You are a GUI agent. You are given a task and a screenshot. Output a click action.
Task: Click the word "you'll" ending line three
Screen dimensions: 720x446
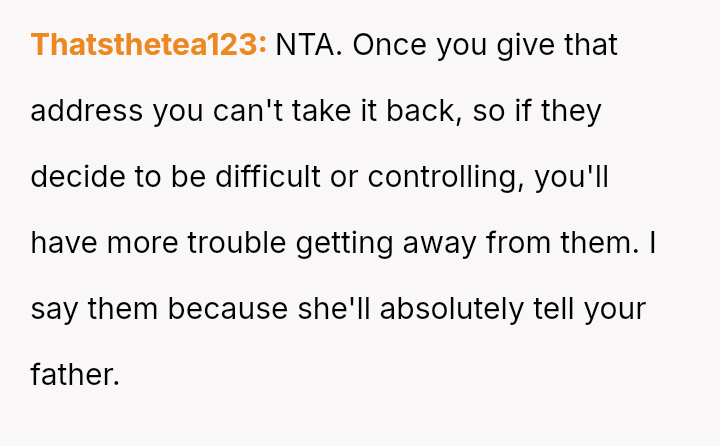[x=571, y=178]
